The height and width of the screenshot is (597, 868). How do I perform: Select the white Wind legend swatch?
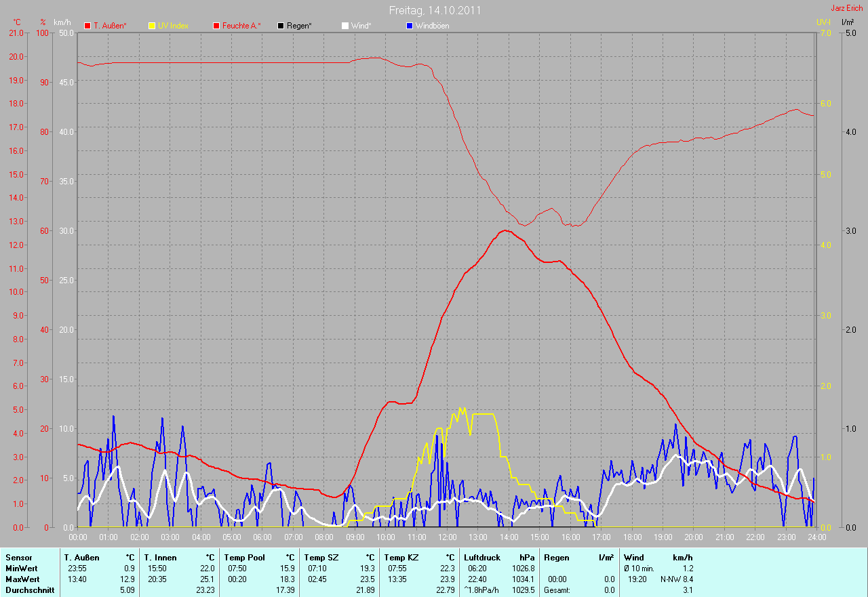pos(344,26)
